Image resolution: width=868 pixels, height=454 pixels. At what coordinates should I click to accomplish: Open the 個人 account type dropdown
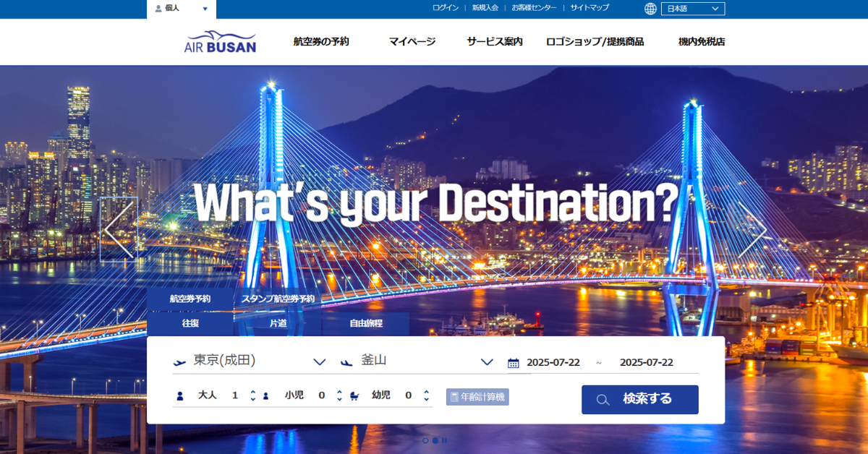click(x=182, y=9)
